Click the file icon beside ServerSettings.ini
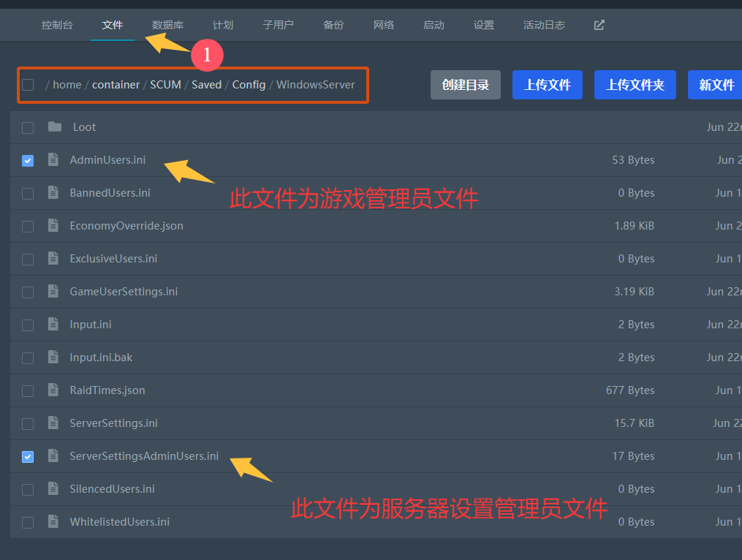Viewport: 742px width, 560px height. [53, 423]
